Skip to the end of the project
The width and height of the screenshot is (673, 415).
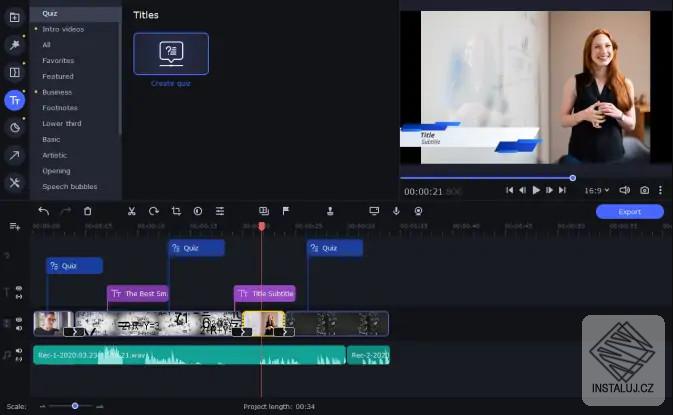coord(562,190)
